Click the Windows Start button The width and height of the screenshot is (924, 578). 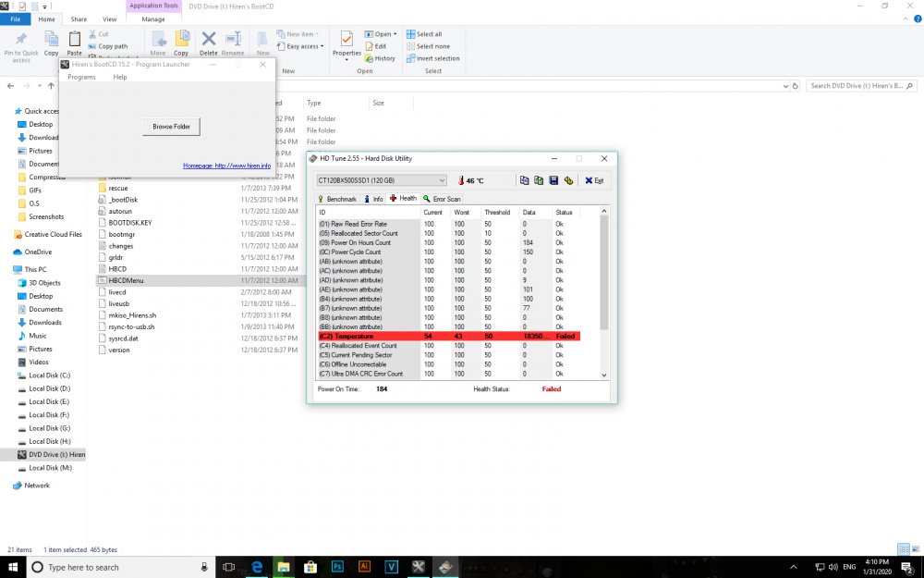tap(13, 568)
